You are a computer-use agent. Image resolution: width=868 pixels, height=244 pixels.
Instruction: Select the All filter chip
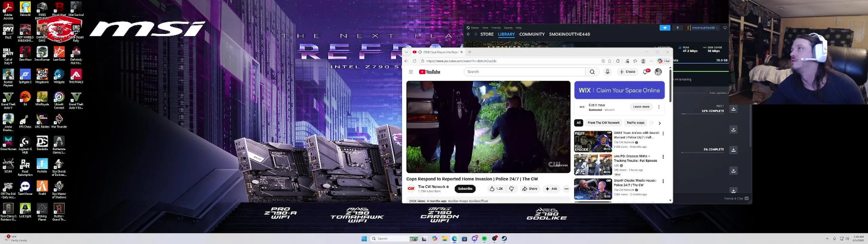578,123
